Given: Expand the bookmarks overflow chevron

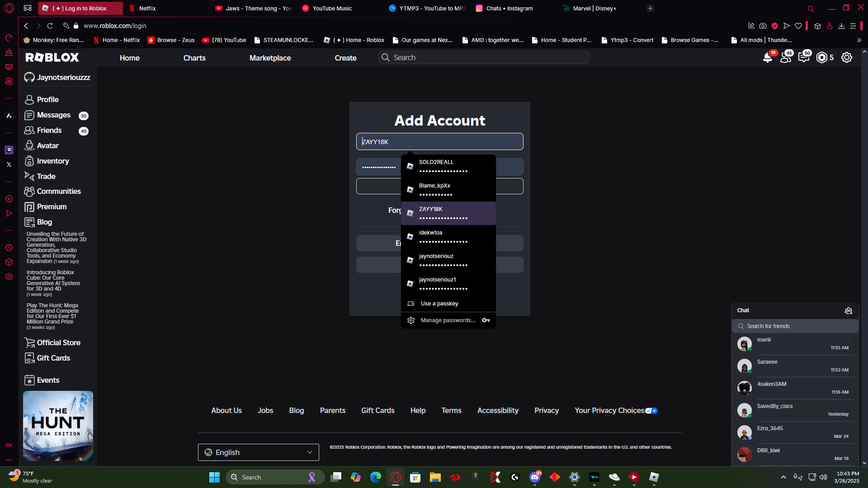Looking at the screenshot, I should (x=859, y=40).
